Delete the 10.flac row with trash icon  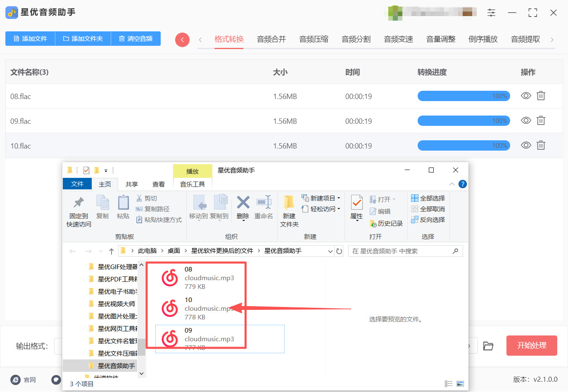coord(541,145)
